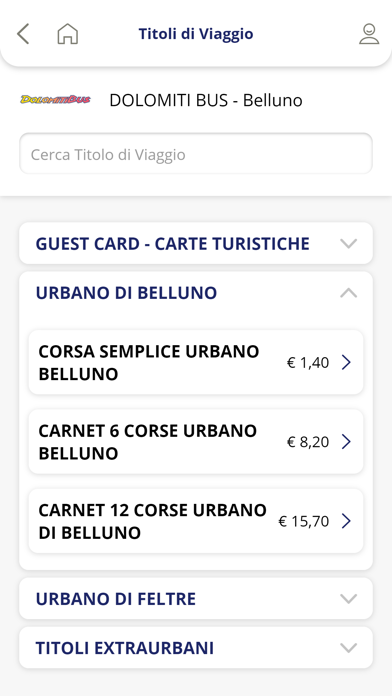The image size is (392, 696).
Task: Open GUEST CARD - CARTE TURISTICHE section
Action: [196, 244]
